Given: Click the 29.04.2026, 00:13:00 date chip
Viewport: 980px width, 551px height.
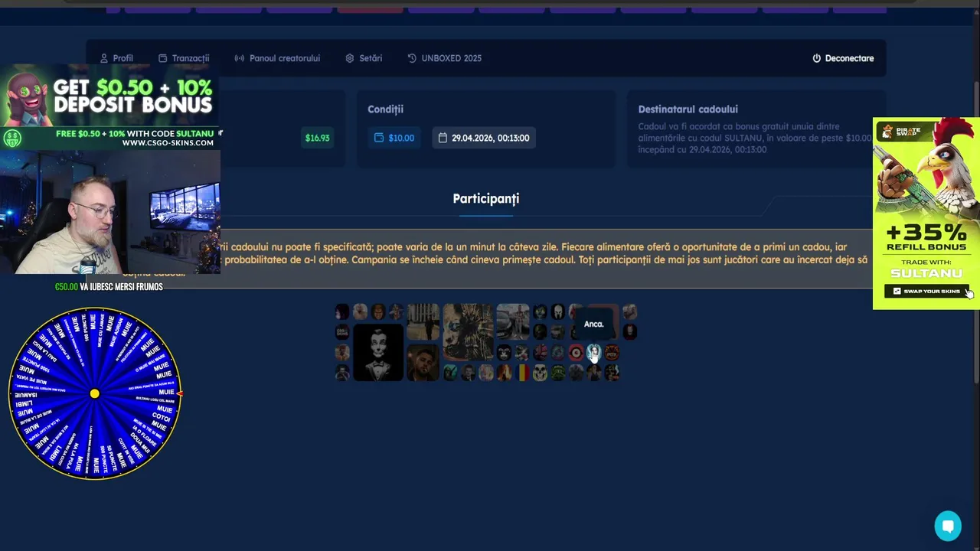Looking at the screenshot, I should click(484, 138).
